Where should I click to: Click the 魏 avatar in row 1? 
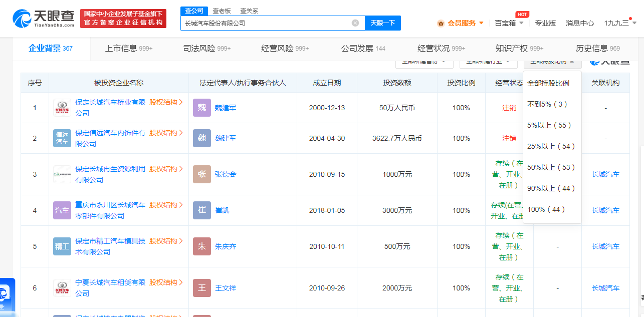click(x=202, y=108)
